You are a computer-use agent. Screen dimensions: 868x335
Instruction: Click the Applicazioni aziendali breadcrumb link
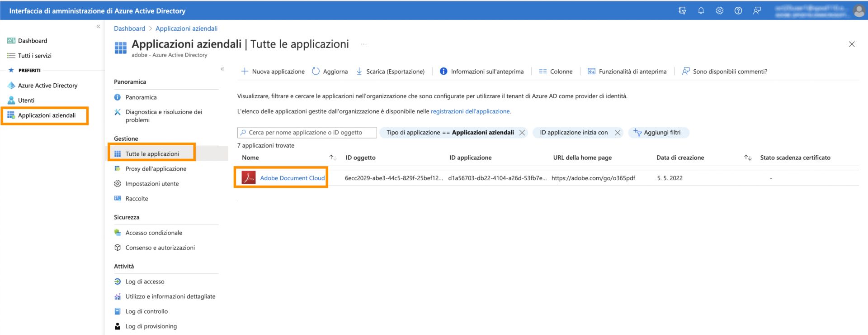pyautogui.click(x=186, y=29)
